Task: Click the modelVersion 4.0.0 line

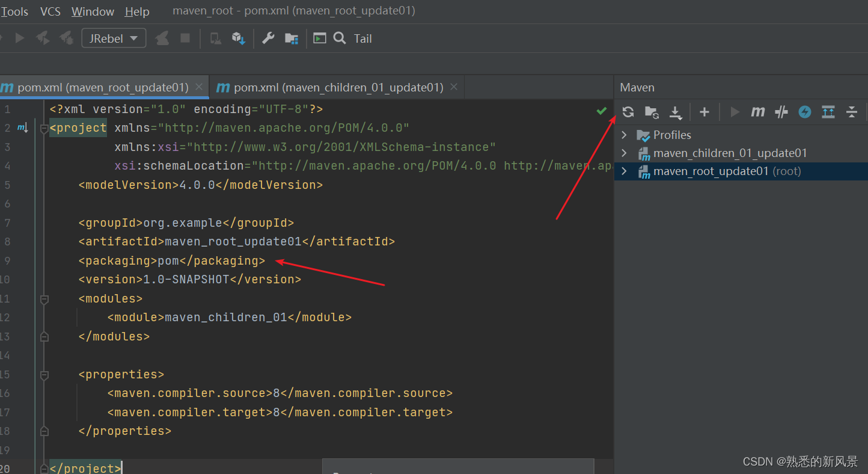Action: point(201,185)
